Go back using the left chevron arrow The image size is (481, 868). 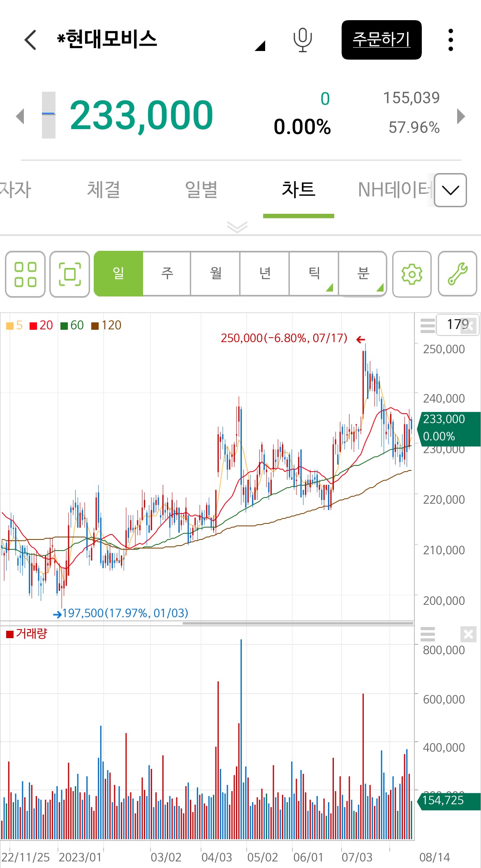pos(31,40)
